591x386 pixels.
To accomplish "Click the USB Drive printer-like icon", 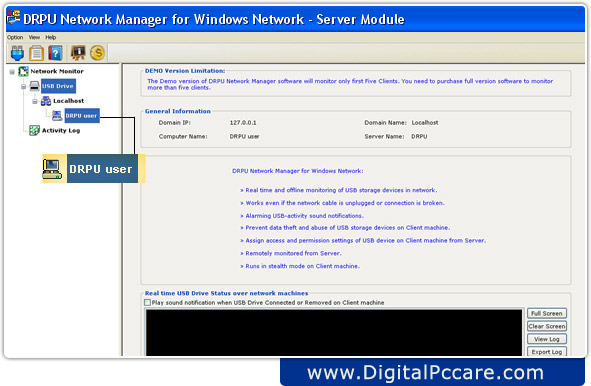I will pyautogui.click(x=34, y=86).
